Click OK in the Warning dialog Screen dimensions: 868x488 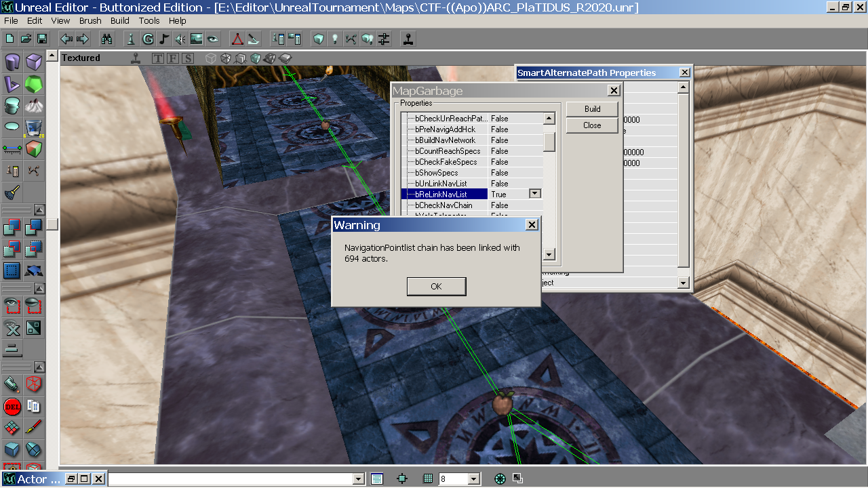click(x=436, y=287)
